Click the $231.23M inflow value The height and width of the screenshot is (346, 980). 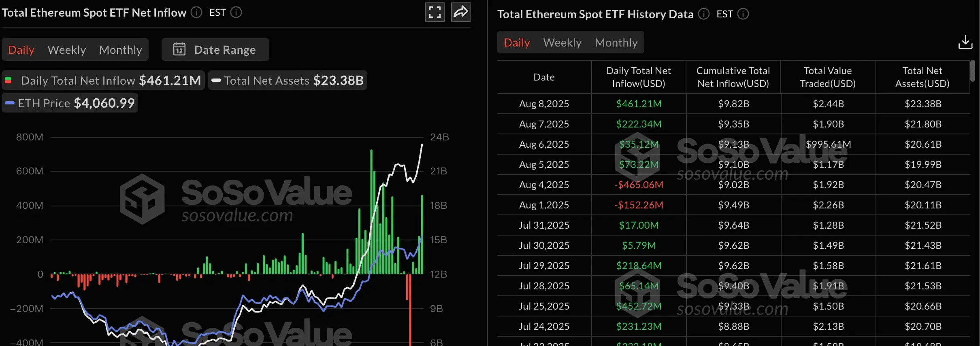pos(639,326)
